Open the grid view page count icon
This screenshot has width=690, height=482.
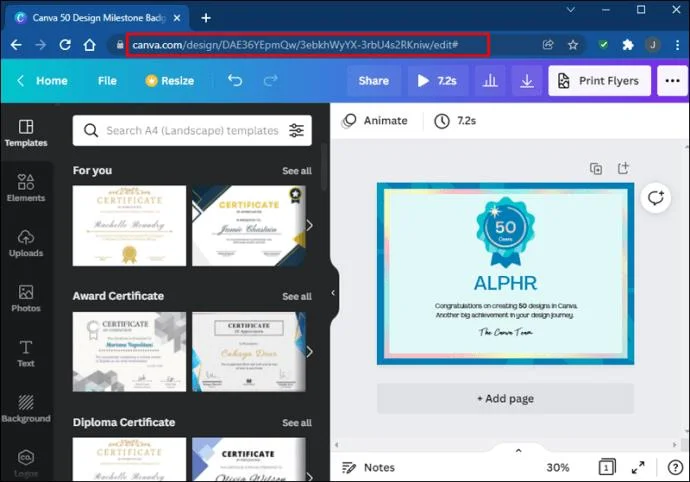tap(607, 467)
